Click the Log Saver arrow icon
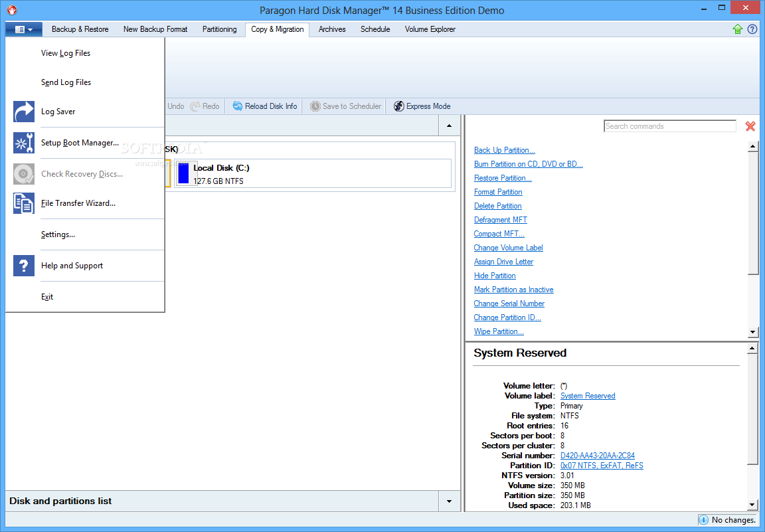 (x=23, y=112)
